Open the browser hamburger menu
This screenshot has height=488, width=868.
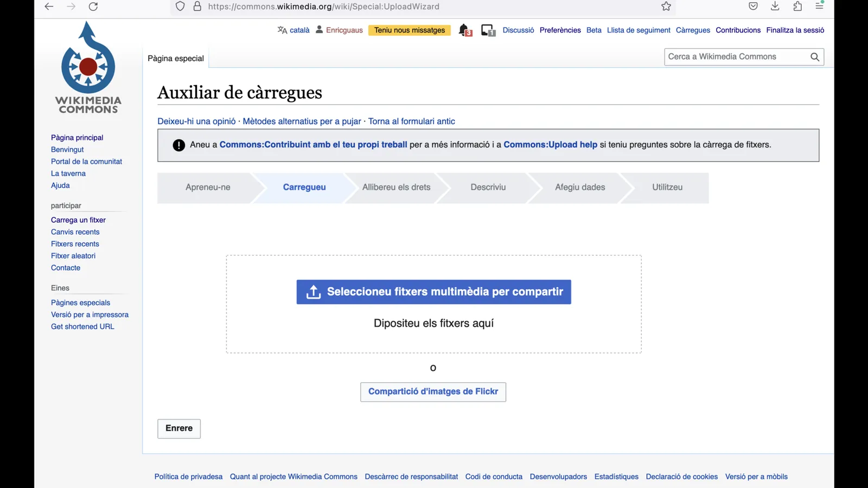click(x=819, y=7)
